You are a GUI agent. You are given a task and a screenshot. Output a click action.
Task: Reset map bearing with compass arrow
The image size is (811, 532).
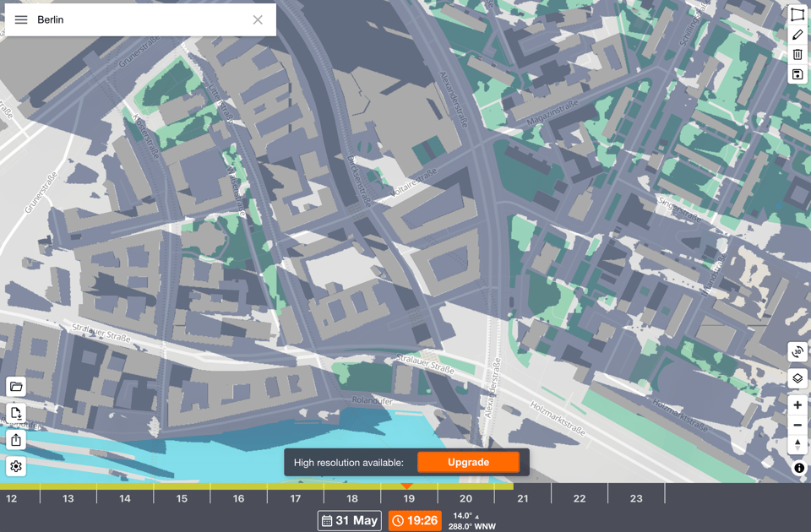click(x=797, y=445)
